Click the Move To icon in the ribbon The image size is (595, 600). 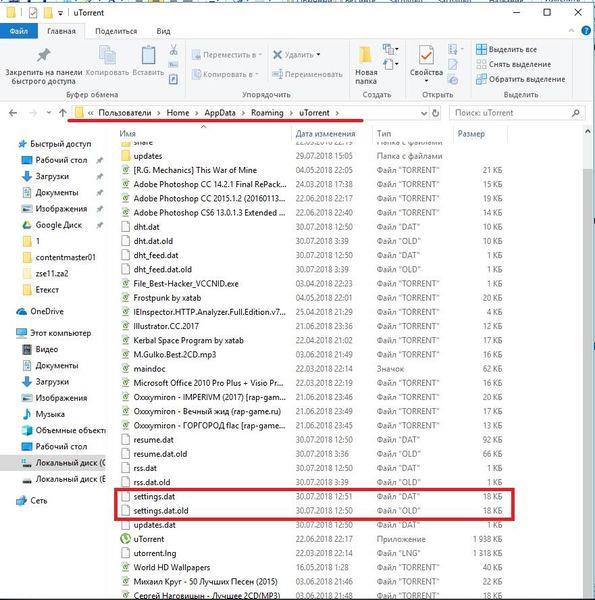point(196,55)
